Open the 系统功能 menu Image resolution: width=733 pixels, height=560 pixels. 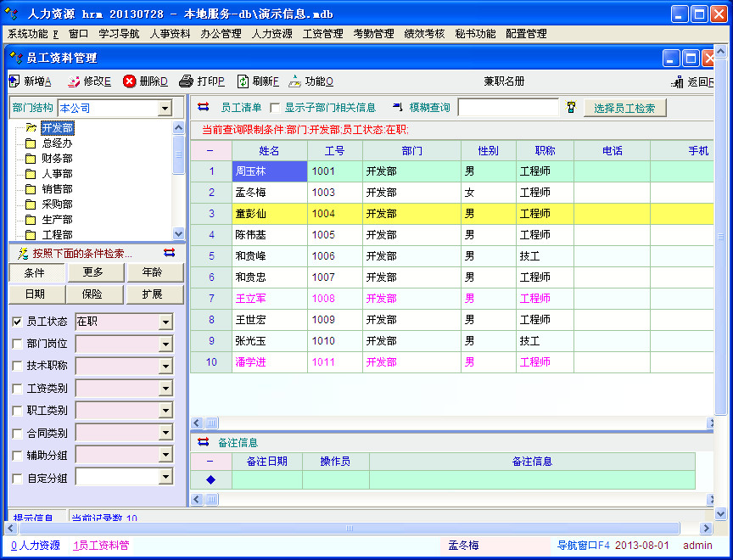click(33, 34)
